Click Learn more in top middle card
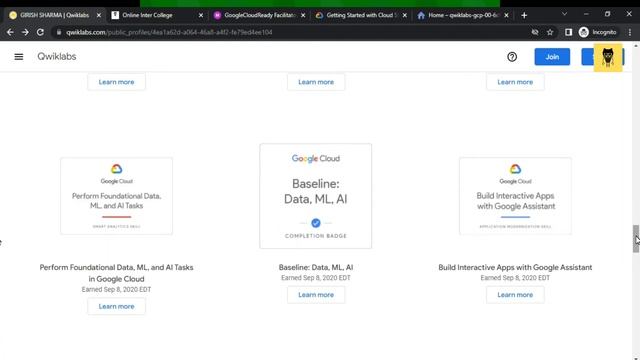This screenshot has height=360, width=640. pyautogui.click(x=316, y=82)
